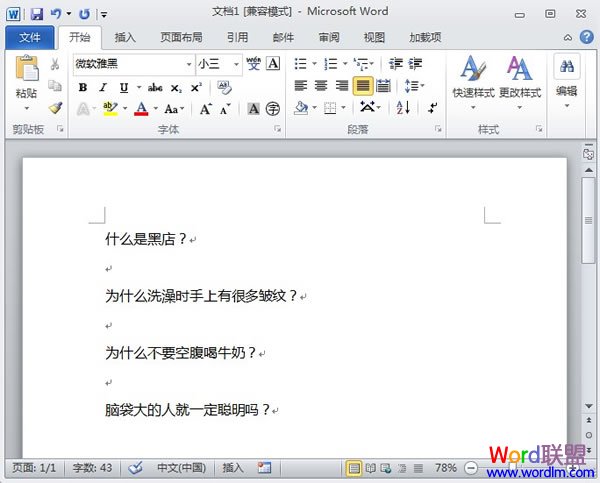This screenshot has width=600, height=483.
Task: Open the 文件 File tab
Action: (x=29, y=38)
